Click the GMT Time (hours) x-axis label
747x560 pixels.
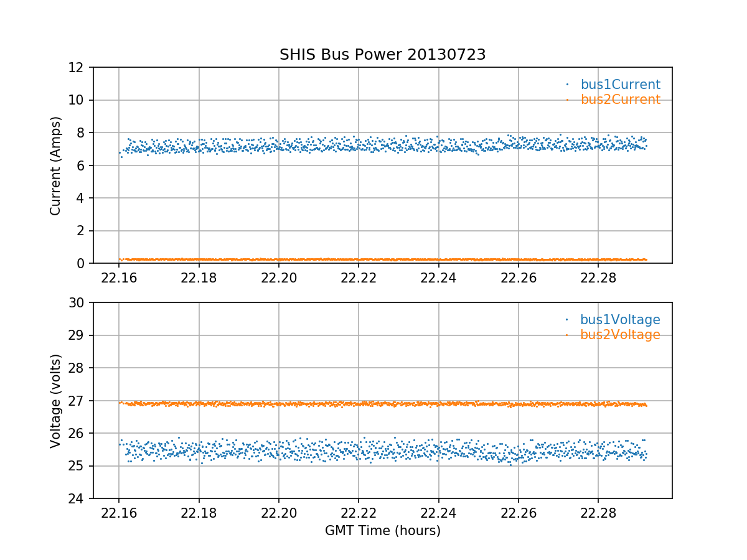tap(382, 531)
